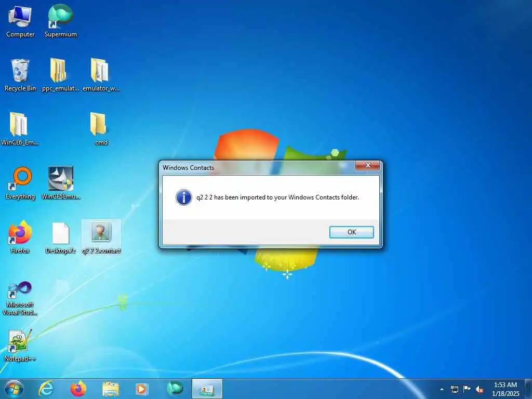Select the ppc_emulat... folder
Screen dimensions: 532x399
point(60,75)
